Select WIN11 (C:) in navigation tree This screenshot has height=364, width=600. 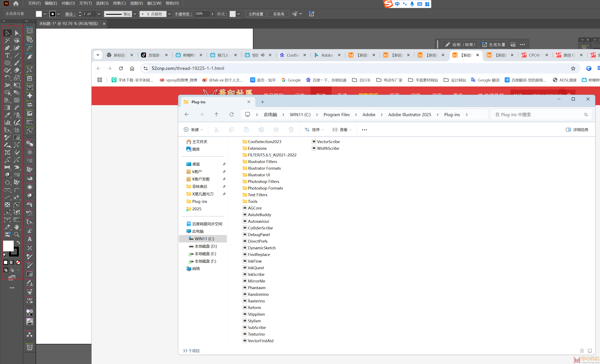tap(203, 239)
